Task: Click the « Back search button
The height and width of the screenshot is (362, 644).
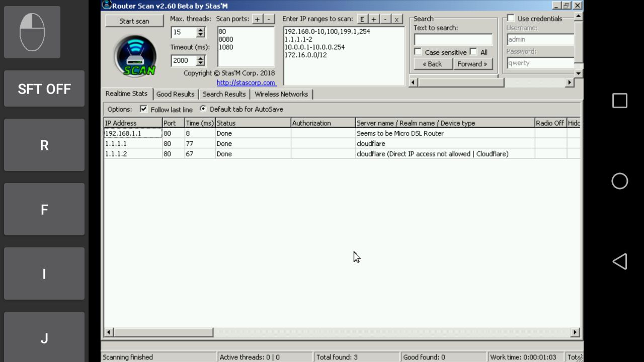Action: tap(432, 64)
